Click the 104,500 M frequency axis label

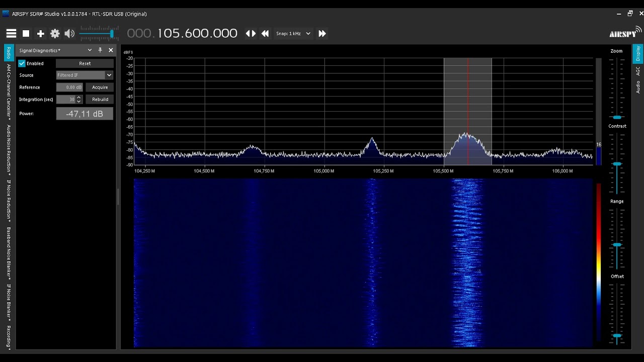204,171
